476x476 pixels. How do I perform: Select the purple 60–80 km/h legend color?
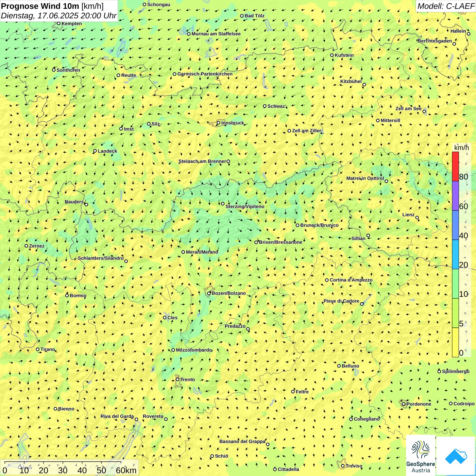455,196
